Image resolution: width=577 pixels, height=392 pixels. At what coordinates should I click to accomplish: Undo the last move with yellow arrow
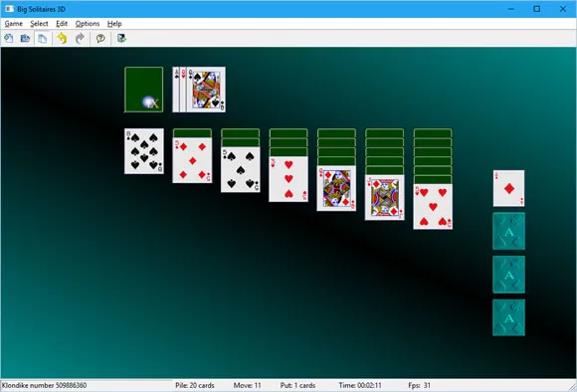coord(63,38)
